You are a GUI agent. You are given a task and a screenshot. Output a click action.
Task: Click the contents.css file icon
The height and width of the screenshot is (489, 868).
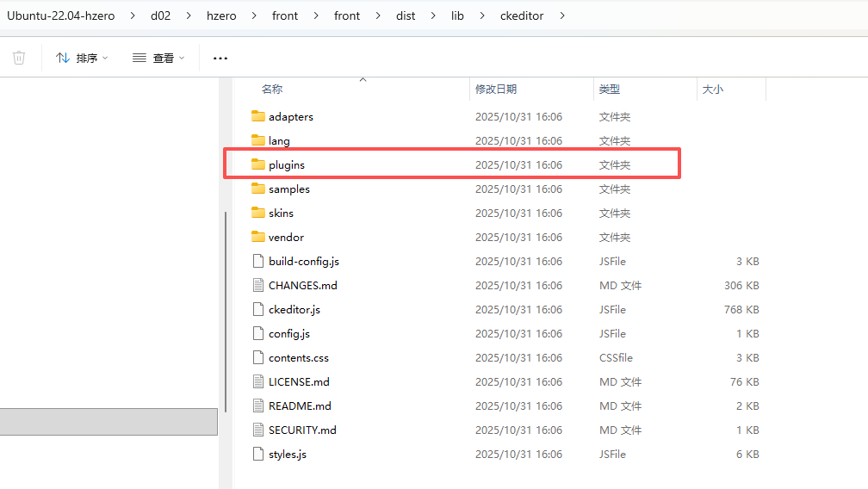point(257,357)
